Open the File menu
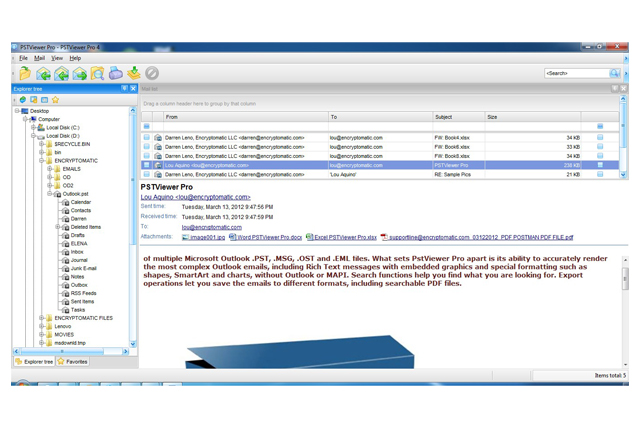Viewport: 640px width, 426px height. point(24,58)
